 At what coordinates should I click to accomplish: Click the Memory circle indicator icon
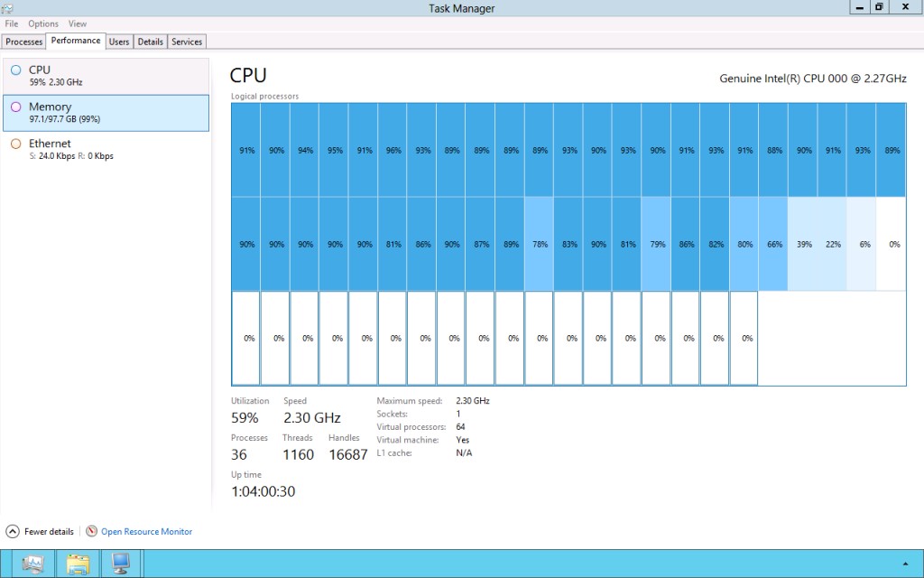(x=16, y=107)
